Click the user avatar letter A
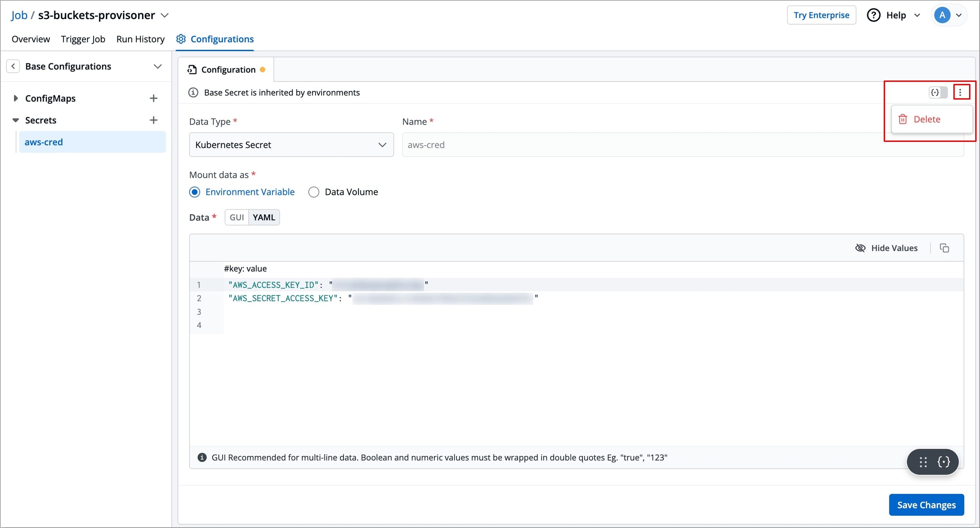Image resolution: width=980 pixels, height=528 pixels. click(942, 15)
